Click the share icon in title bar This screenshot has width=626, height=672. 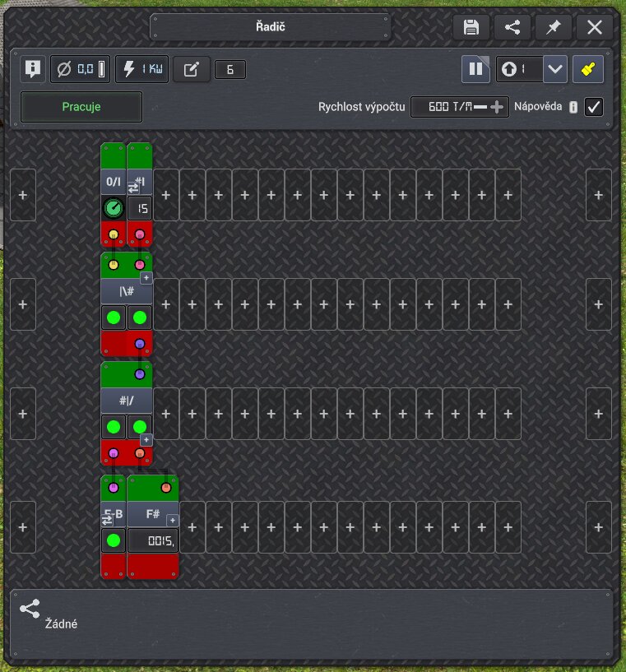coord(512,27)
